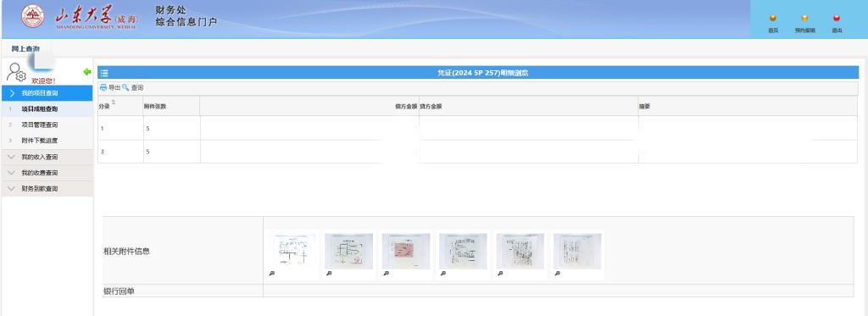Click the user settings avatar icon

tap(16, 73)
